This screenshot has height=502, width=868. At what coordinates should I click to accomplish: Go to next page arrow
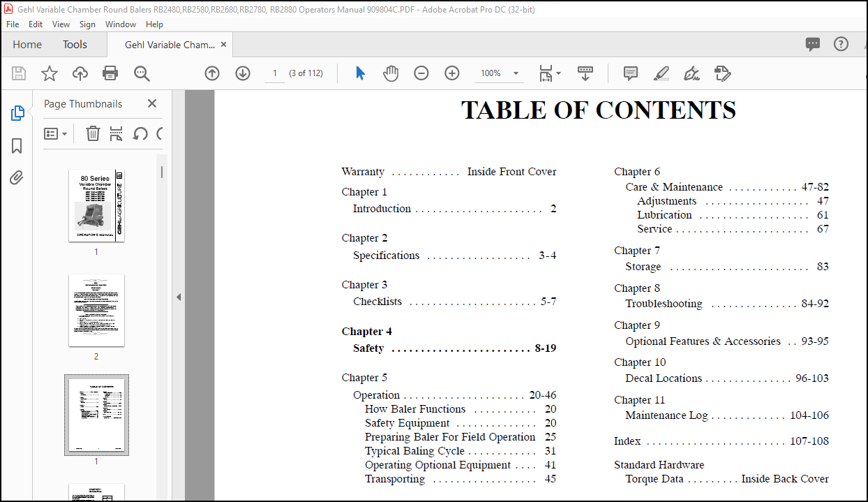point(243,73)
